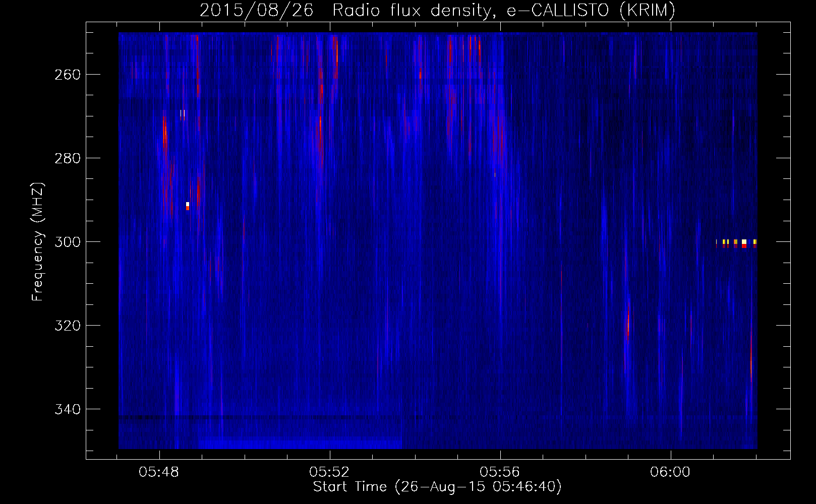Viewport: 816px width, 504px height.
Task: Click the 'Frequency (MHZ)' y-axis label
Action: click(x=37, y=241)
